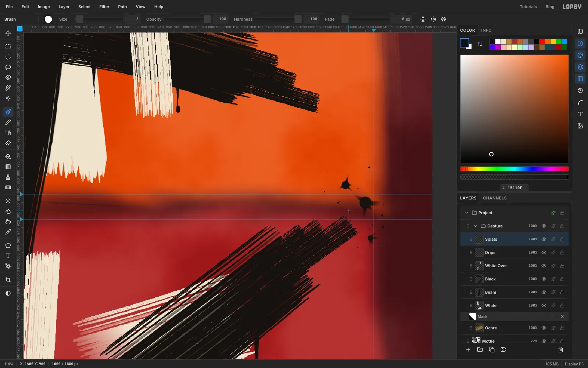Select the Eraser tool

coord(8,143)
